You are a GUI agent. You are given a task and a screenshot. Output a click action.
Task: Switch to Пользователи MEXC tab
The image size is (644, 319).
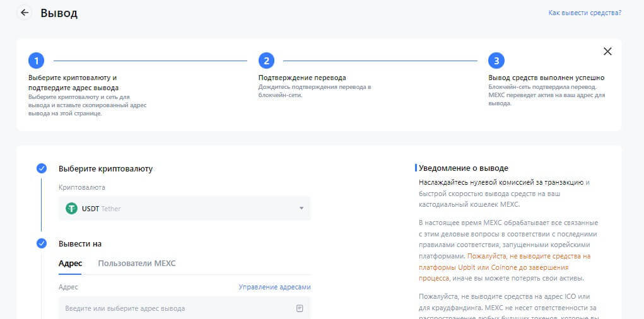pos(137,263)
